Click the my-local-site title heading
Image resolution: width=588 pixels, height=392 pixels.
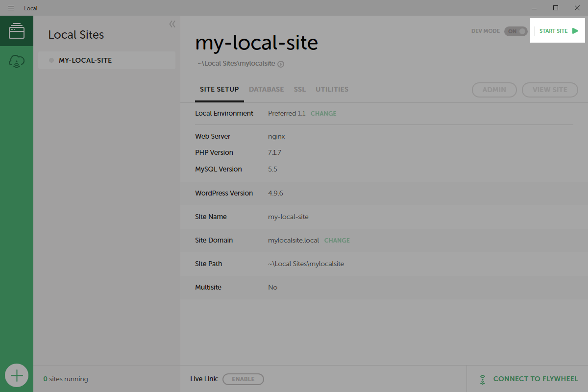tap(256, 43)
